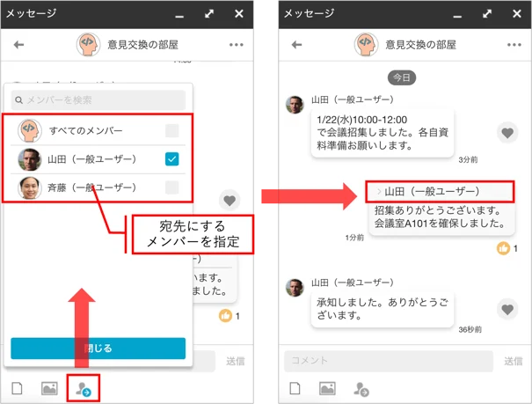532x404 pixels.
Task: Uncheck the 山田（一般ユーザー） checkbox
Action: tap(172, 159)
